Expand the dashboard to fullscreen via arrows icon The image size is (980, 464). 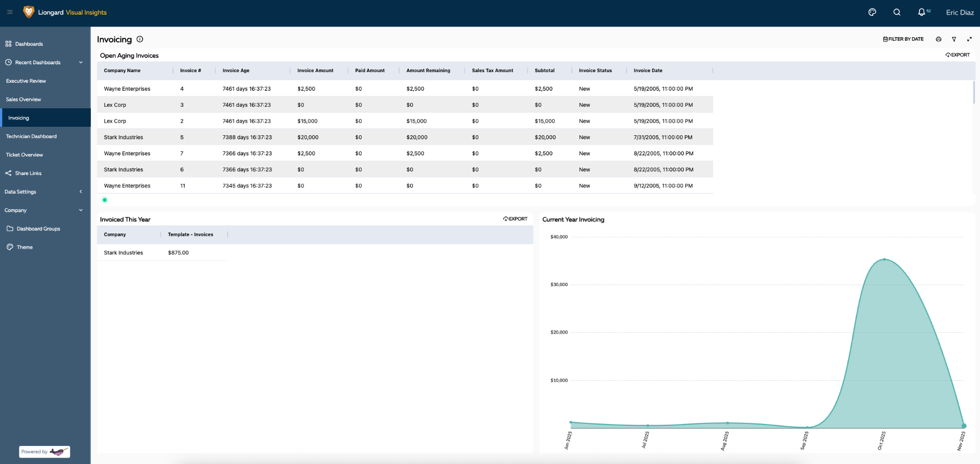(969, 39)
